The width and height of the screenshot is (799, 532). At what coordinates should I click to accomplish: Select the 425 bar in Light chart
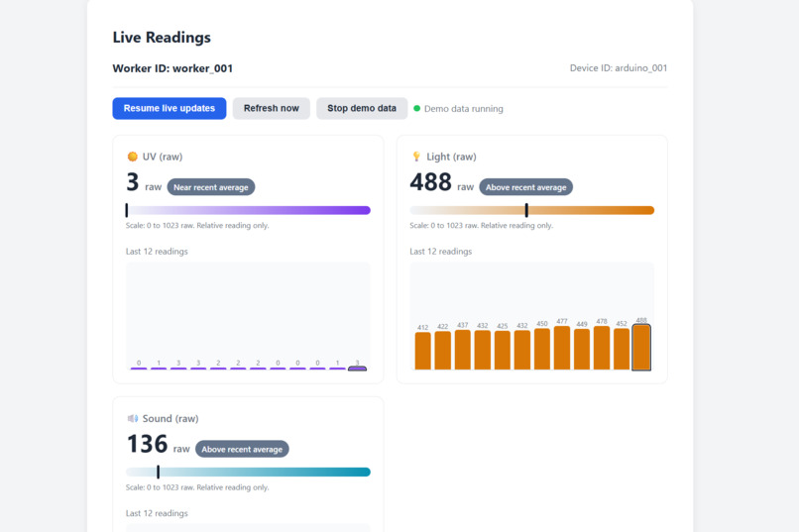point(503,351)
